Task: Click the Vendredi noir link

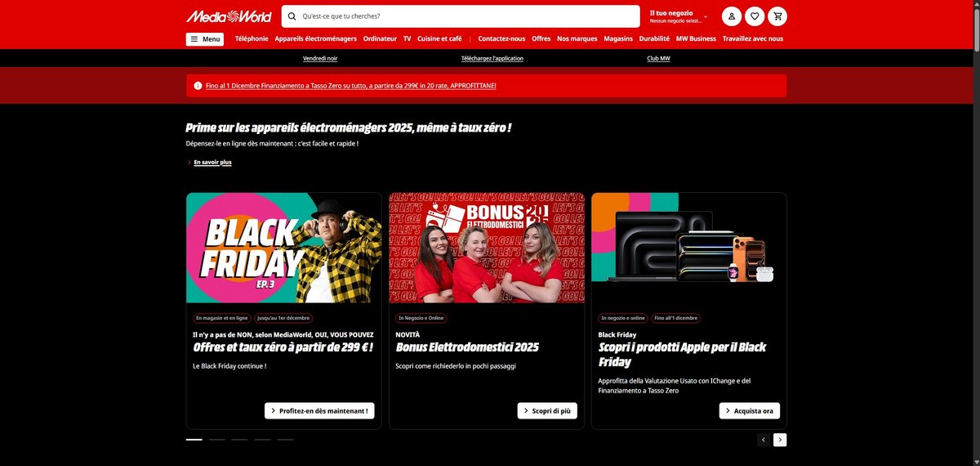Action: pos(320,58)
